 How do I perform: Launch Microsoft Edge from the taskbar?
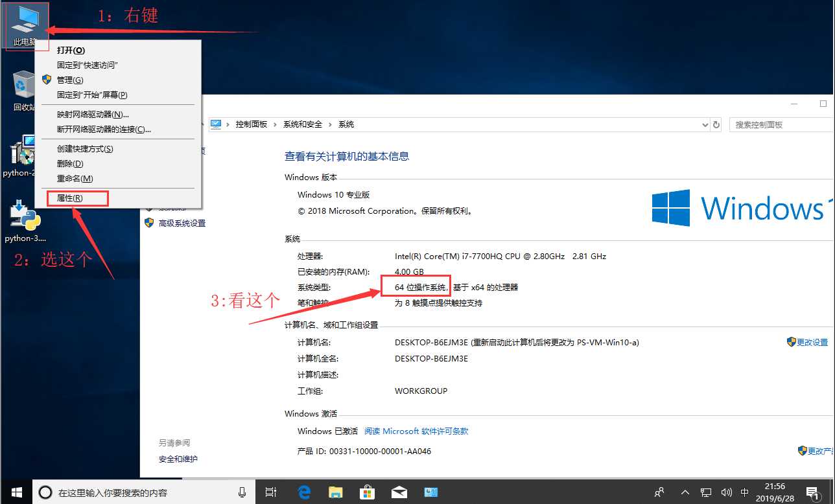point(303,492)
